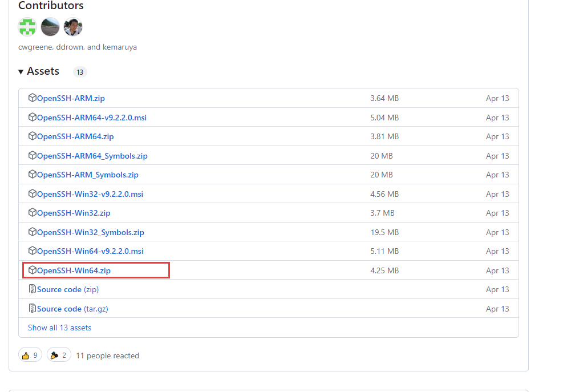The image size is (575, 392).
Task: Open the landscape photo contributor avatar
Action: click(50, 27)
